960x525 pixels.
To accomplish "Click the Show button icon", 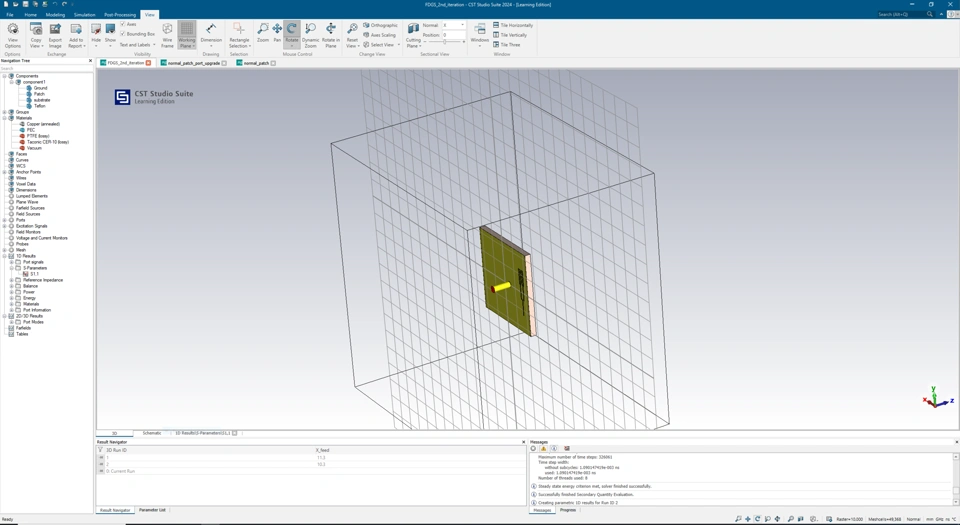I will click(x=110, y=29).
